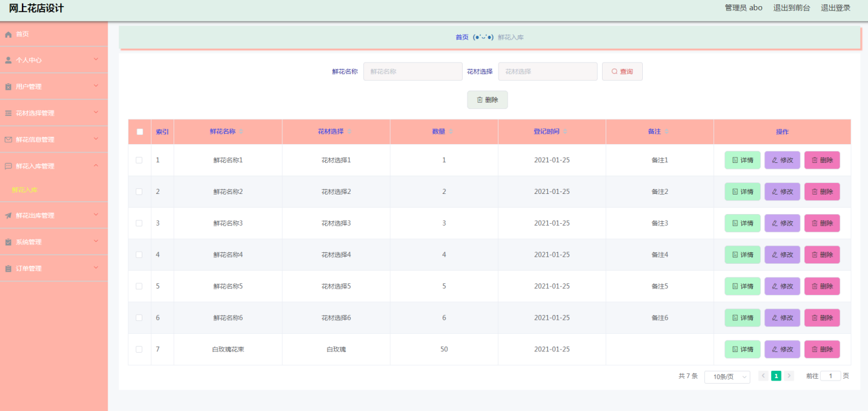This screenshot has width=868, height=411.
Task: Click the 查询 search button
Action: point(622,72)
